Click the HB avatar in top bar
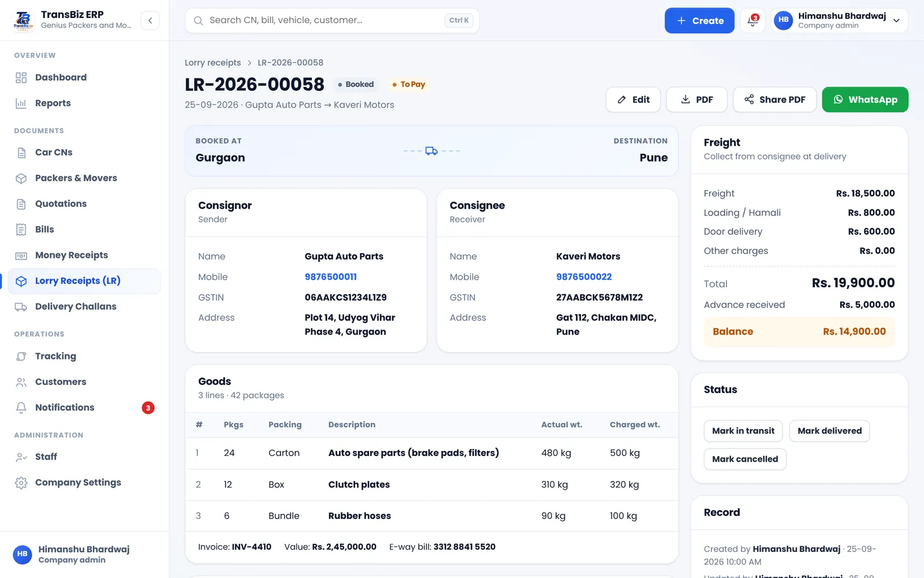Screen dimensions: 924x578 click(783, 20)
